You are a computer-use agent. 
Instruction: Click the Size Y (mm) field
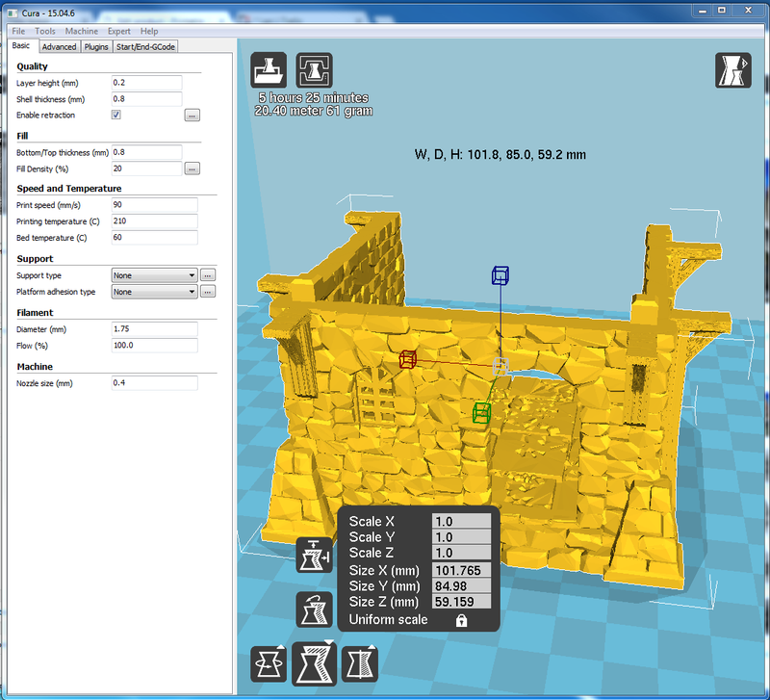[462, 586]
